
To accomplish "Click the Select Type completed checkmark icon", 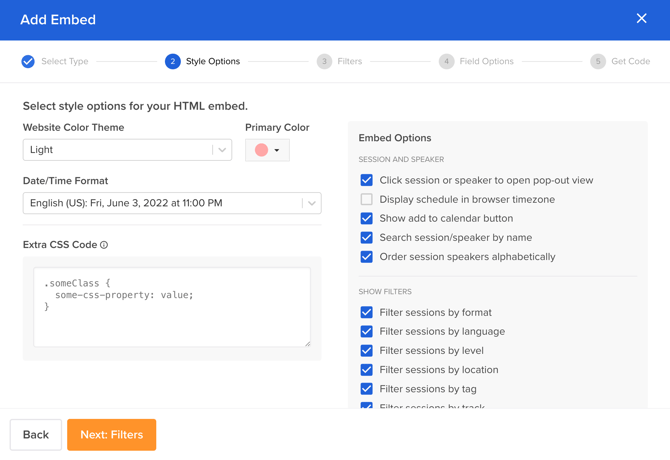I will tap(28, 62).
